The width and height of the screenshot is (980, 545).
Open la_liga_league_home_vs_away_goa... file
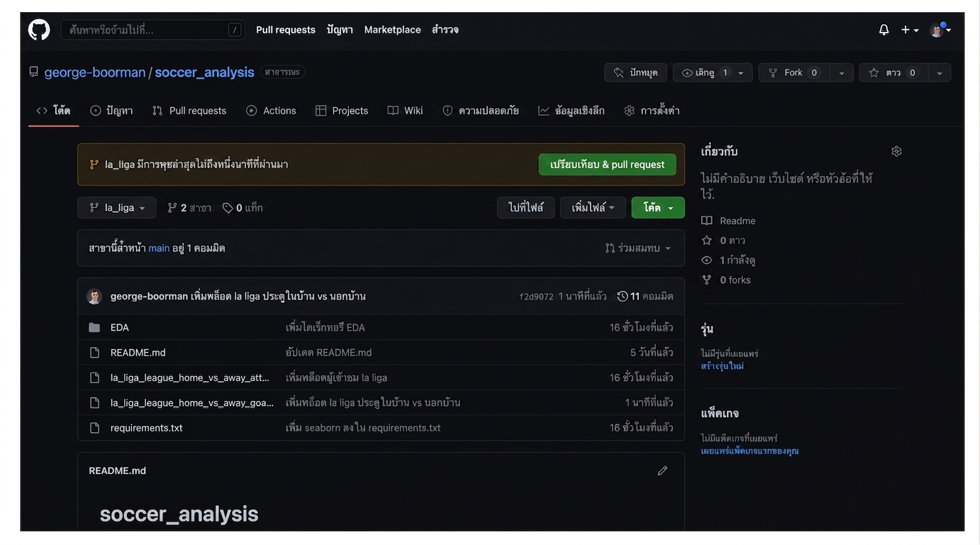coord(192,403)
